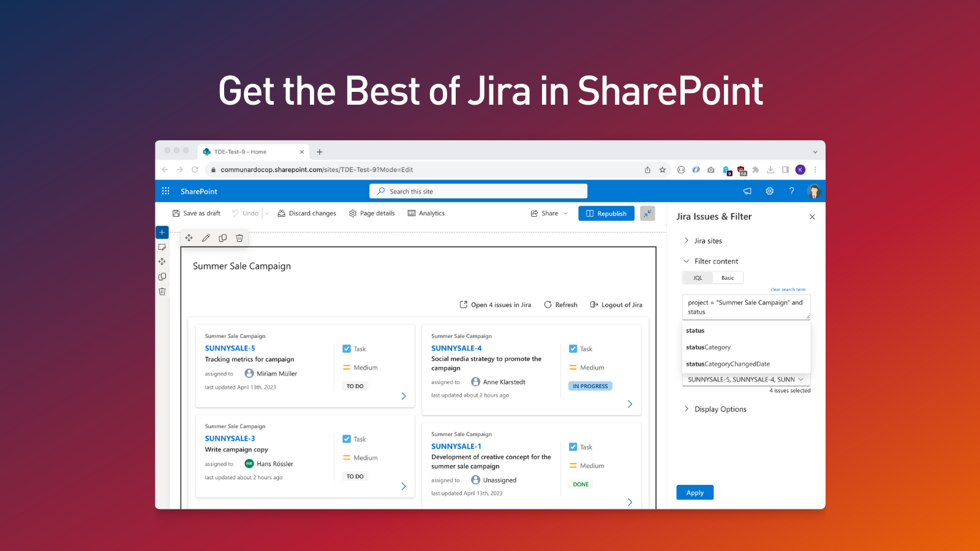Switch filter mode to Basic

click(x=728, y=278)
